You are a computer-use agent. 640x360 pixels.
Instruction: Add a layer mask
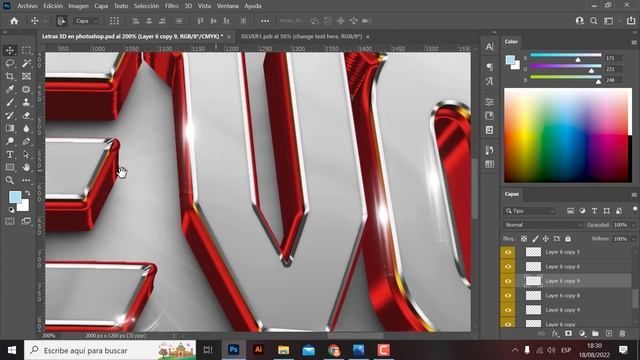[x=568, y=333]
